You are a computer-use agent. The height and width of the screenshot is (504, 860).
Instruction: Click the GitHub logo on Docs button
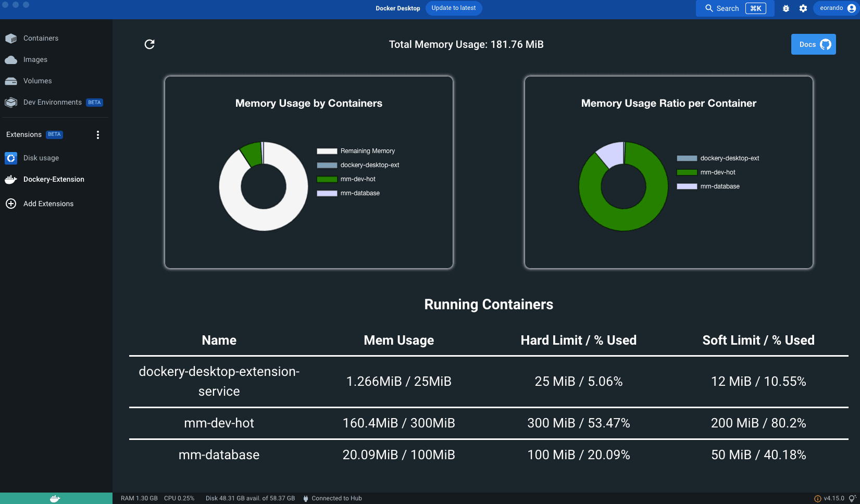826,44
